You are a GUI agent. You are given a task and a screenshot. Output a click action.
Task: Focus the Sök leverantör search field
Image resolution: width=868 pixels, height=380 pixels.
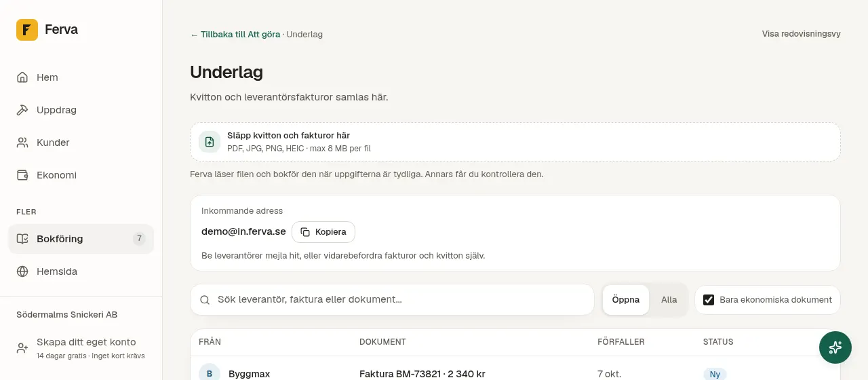392,300
